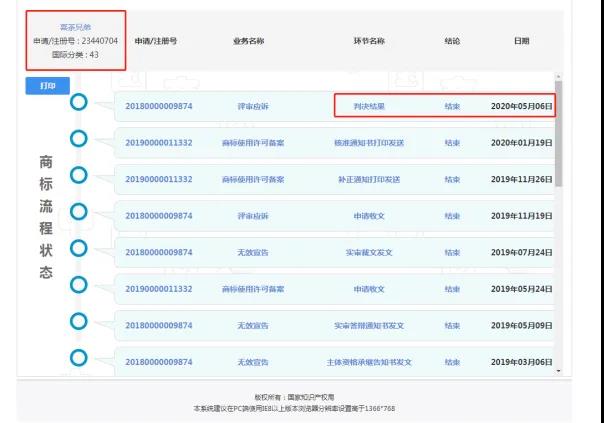
Task: Click 20180000009874 in the 2019年11月19日 row
Action: click(x=159, y=216)
